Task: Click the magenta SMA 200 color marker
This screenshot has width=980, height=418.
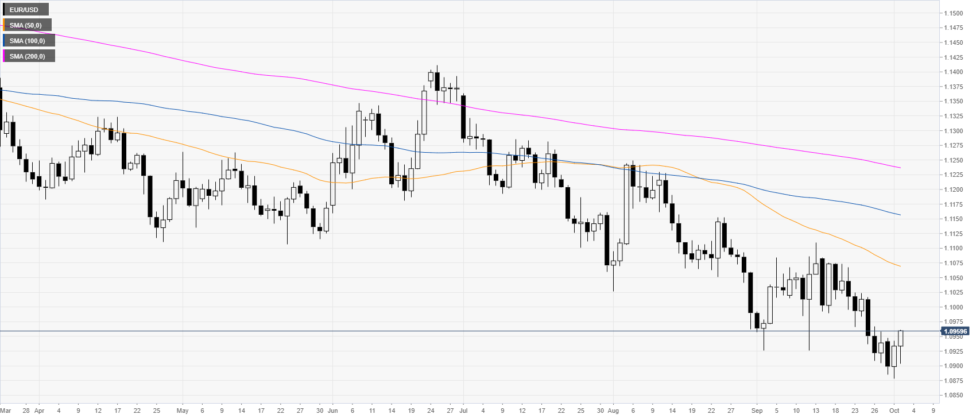Action: (3, 56)
